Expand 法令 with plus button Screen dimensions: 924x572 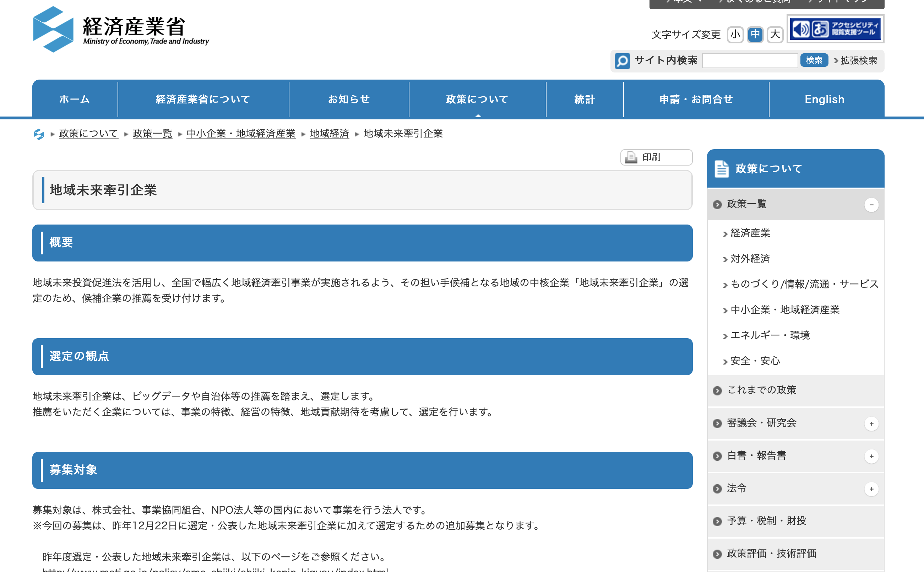click(x=871, y=489)
